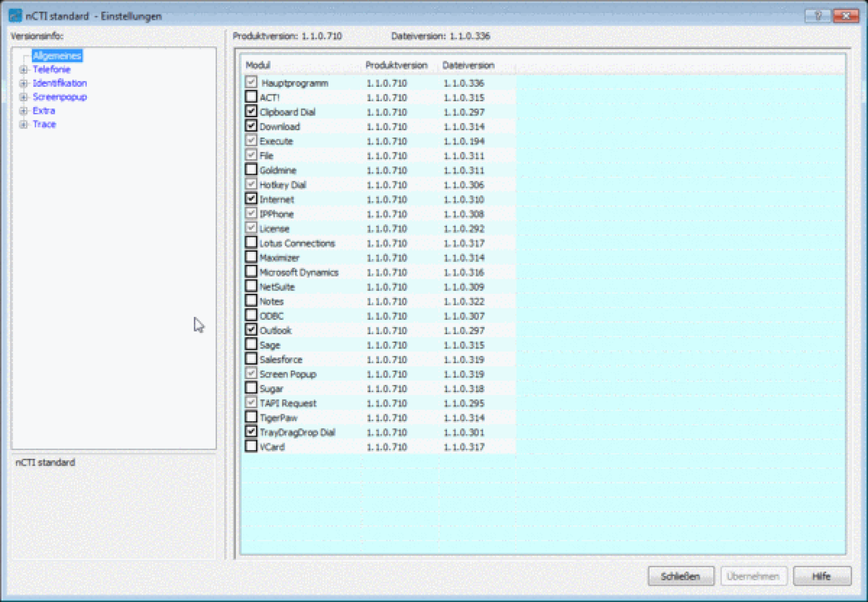Sort by Dateiversion column header
The height and width of the screenshot is (602, 868).
(x=468, y=65)
